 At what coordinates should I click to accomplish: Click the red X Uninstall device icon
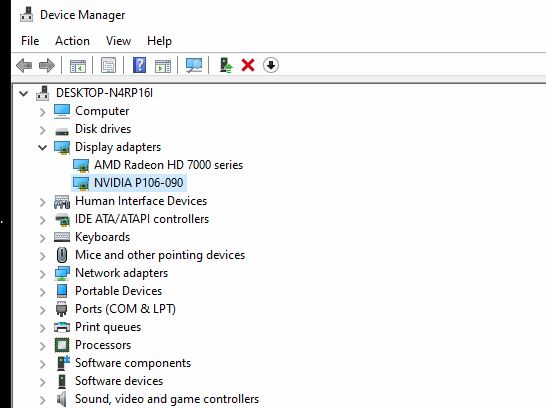[x=248, y=65]
